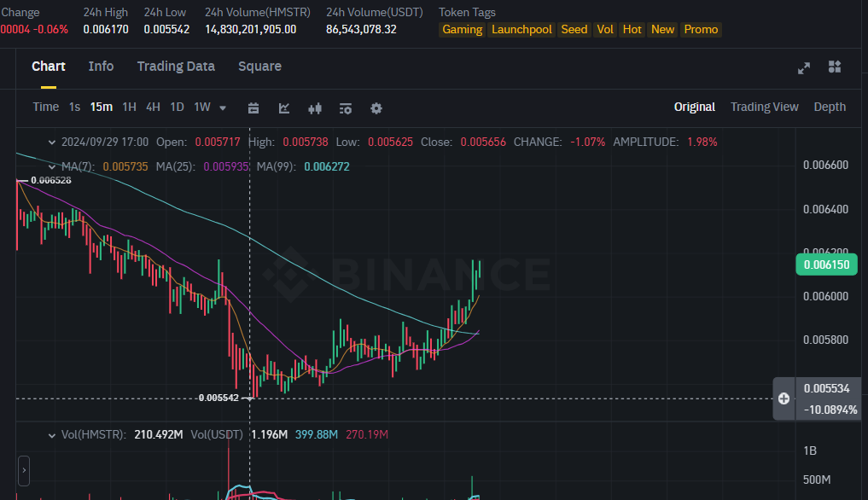Expand the left side panel arrow
This screenshot has width=868, height=500.
click(x=24, y=470)
